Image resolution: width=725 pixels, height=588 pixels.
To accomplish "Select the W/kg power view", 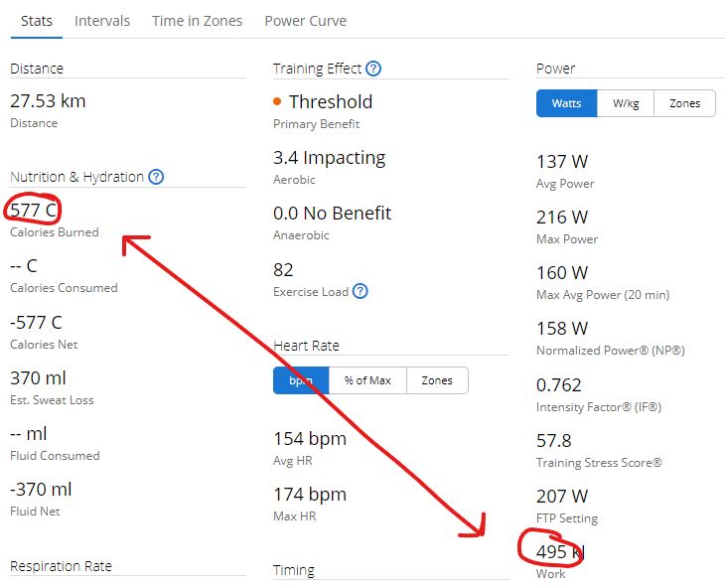I will (x=626, y=103).
